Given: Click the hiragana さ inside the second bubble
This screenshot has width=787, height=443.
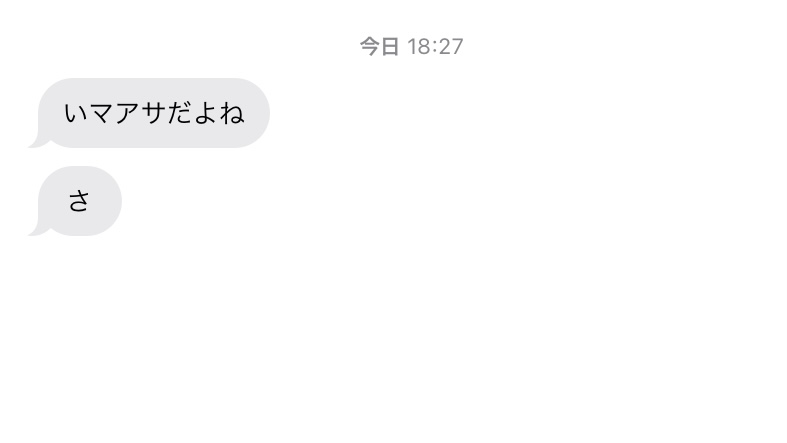Looking at the screenshot, I should pos(79,201).
